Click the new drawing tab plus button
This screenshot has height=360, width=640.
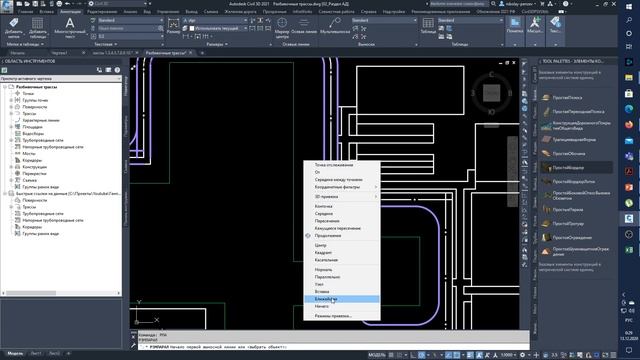[202, 53]
